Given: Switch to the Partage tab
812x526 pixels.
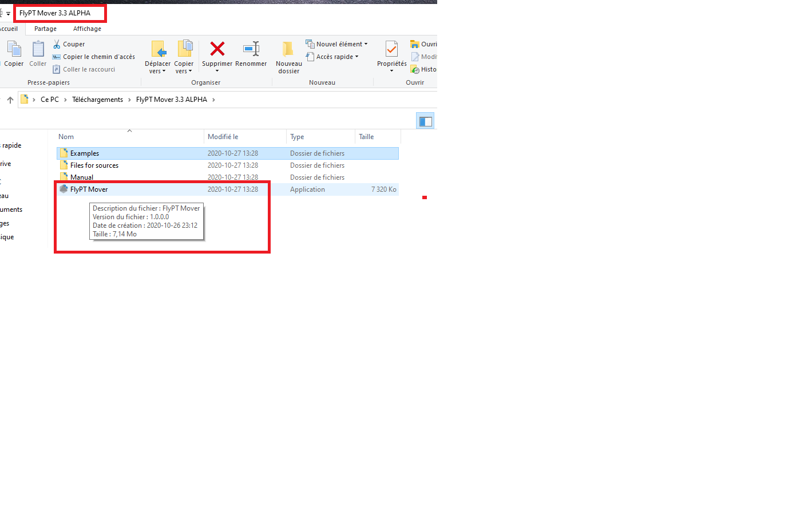Looking at the screenshot, I should (45, 29).
